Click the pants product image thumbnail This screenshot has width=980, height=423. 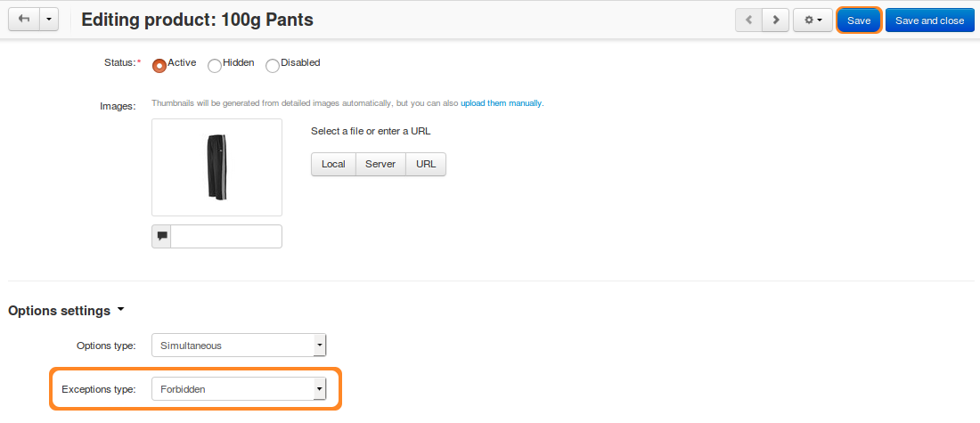216,167
